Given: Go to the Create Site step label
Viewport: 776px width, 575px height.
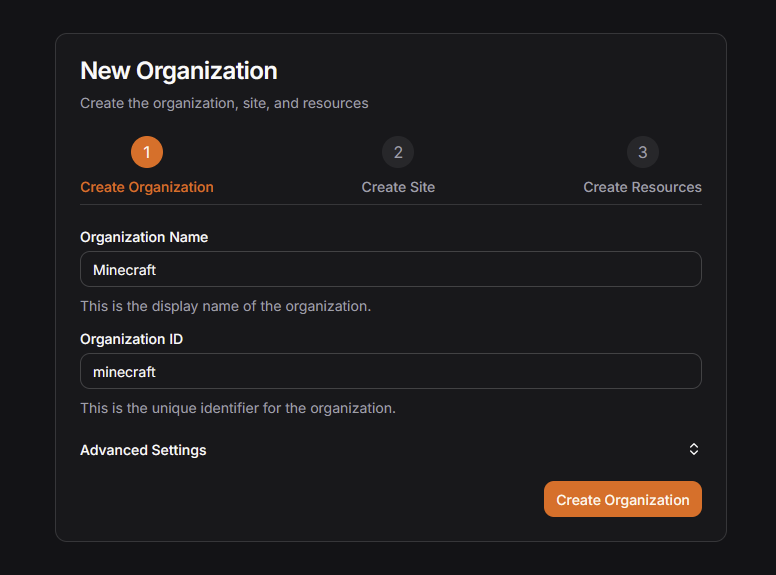Looking at the screenshot, I should click(398, 187).
